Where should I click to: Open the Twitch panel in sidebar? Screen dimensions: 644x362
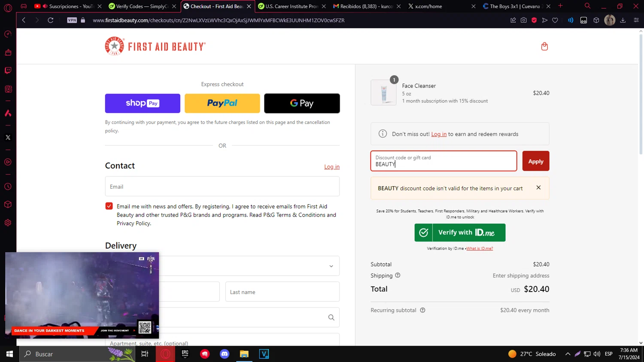pyautogui.click(x=8, y=71)
